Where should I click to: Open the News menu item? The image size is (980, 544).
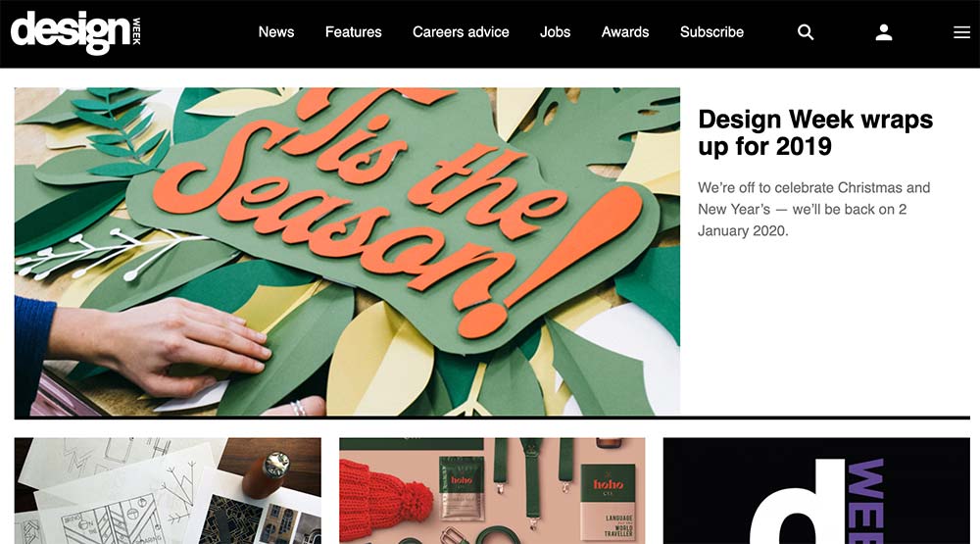[276, 32]
